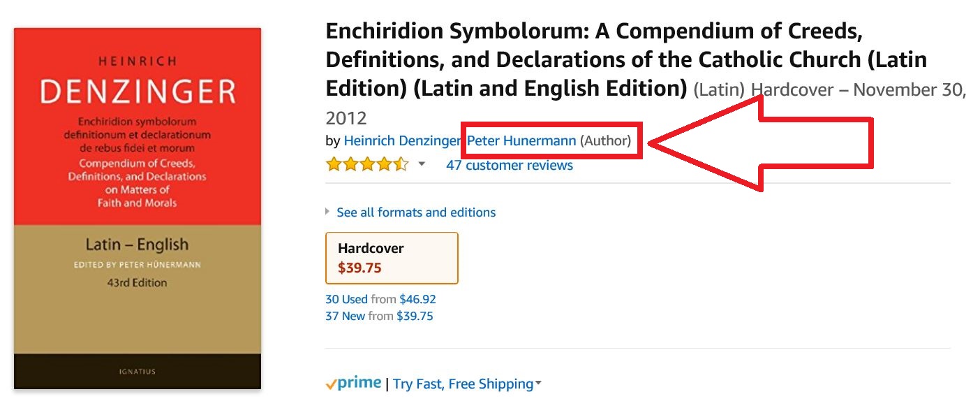Click Try Fast, Free Shipping
Viewport: 980px width, 399px height.
click(x=463, y=384)
